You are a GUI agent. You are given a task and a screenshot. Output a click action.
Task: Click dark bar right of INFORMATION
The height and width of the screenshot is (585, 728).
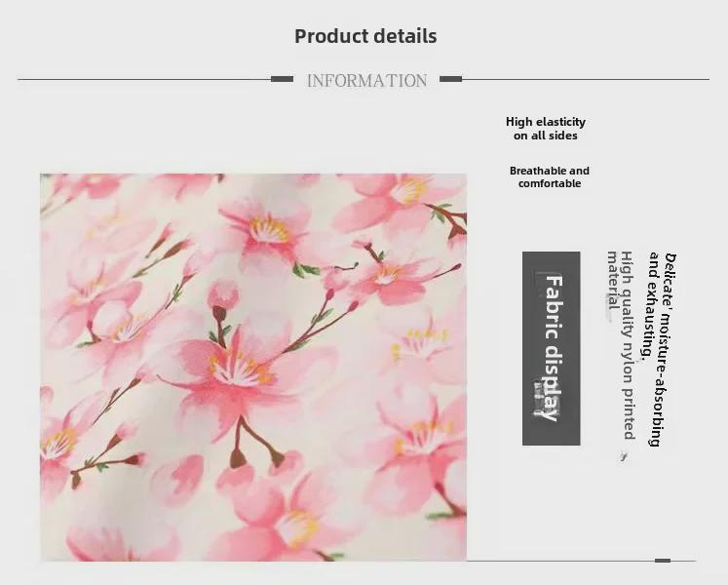coord(450,79)
